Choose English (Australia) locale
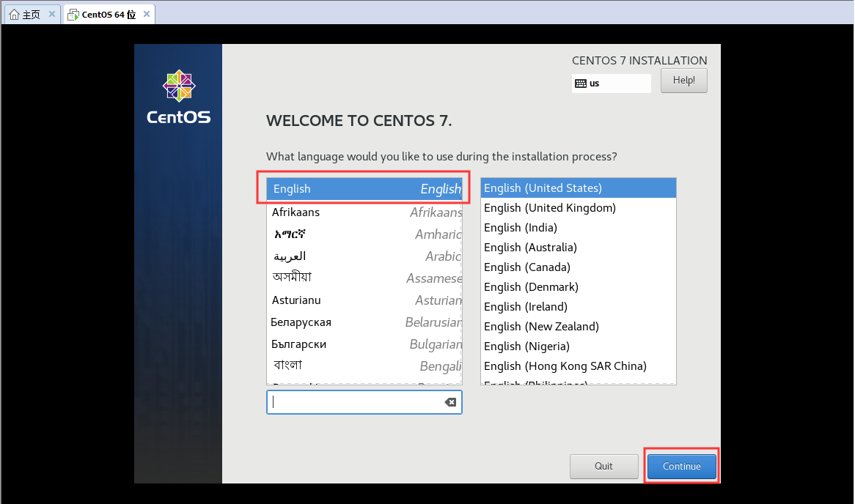Screen dimensions: 855x504 coord(578,248)
